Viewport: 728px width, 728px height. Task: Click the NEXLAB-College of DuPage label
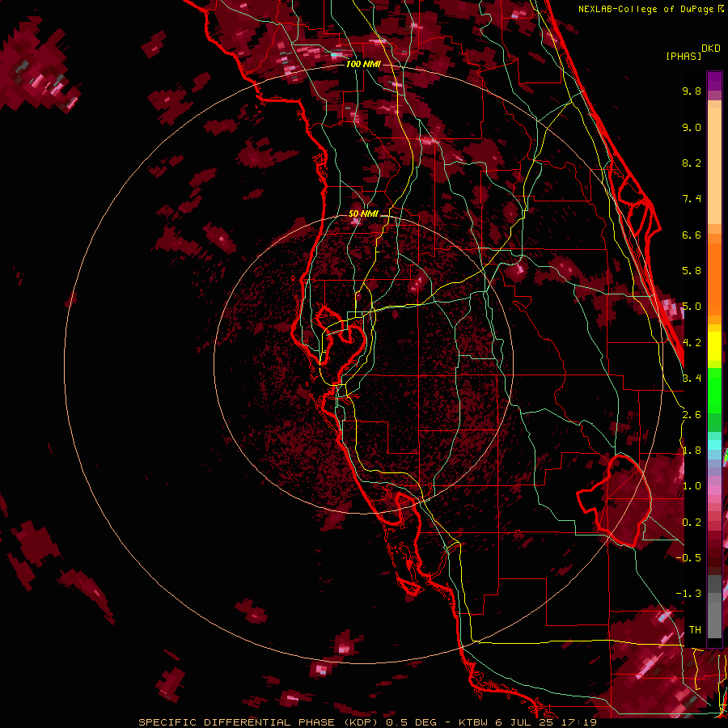click(x=646, y=9)
